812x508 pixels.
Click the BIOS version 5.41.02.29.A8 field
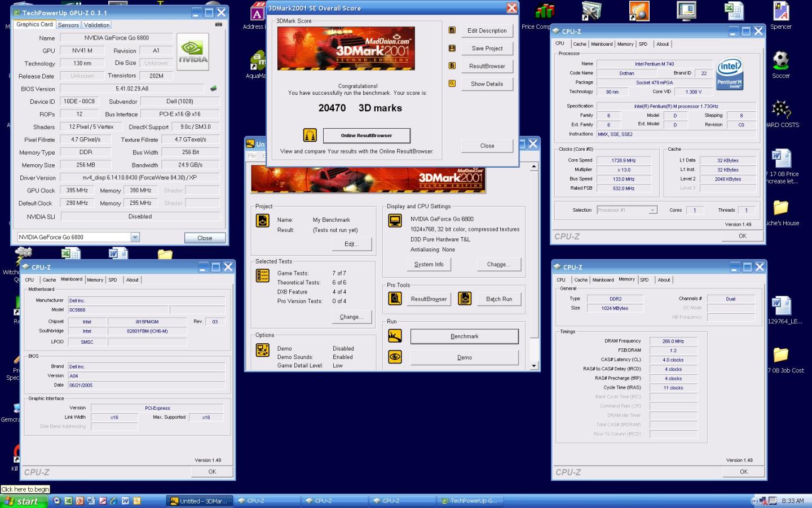coord(132,89)
